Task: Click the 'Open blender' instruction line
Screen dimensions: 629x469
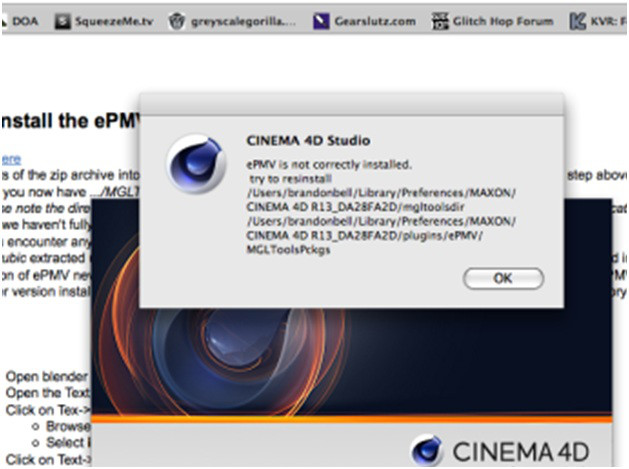Action: (x=47, y=377)
